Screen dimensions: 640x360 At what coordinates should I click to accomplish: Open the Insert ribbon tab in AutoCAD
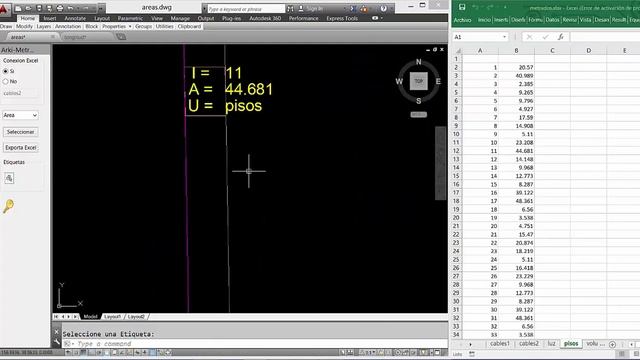(x=50, y=18)
